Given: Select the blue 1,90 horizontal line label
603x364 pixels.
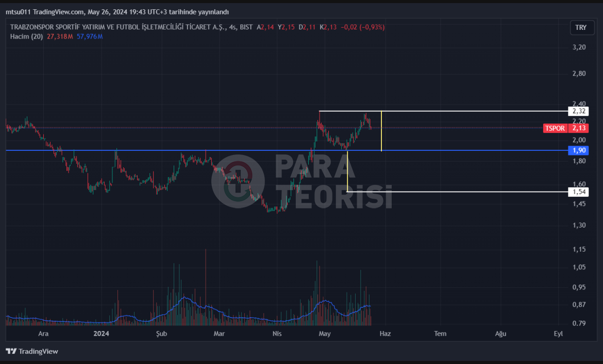Looking at the screenshot, I should pyautogui.click(x=578, y=150).
